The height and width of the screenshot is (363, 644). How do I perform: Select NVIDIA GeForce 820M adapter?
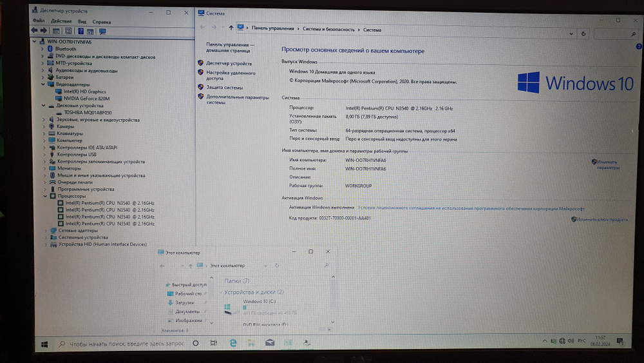click(87, 99)
